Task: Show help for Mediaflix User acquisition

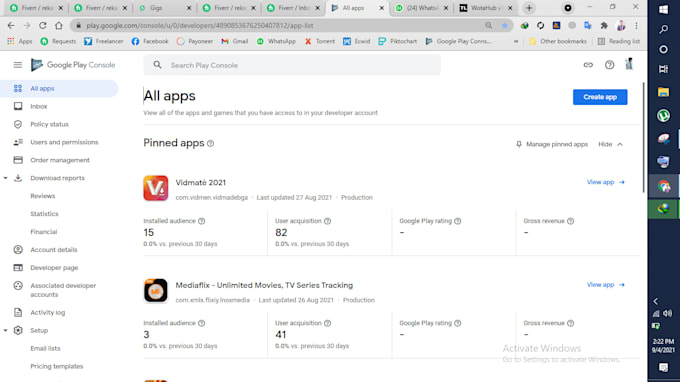Action: pos(327,323)
